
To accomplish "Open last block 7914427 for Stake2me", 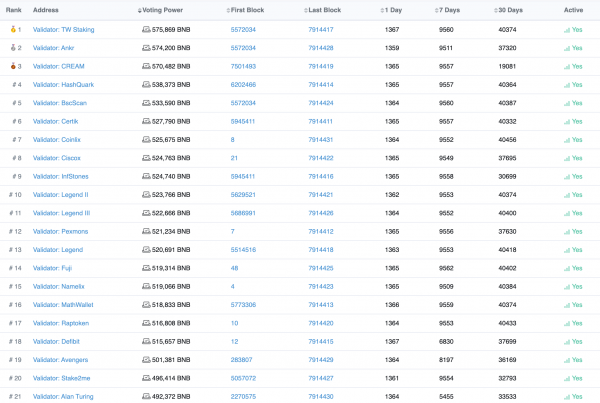I will tap(321, 378).
